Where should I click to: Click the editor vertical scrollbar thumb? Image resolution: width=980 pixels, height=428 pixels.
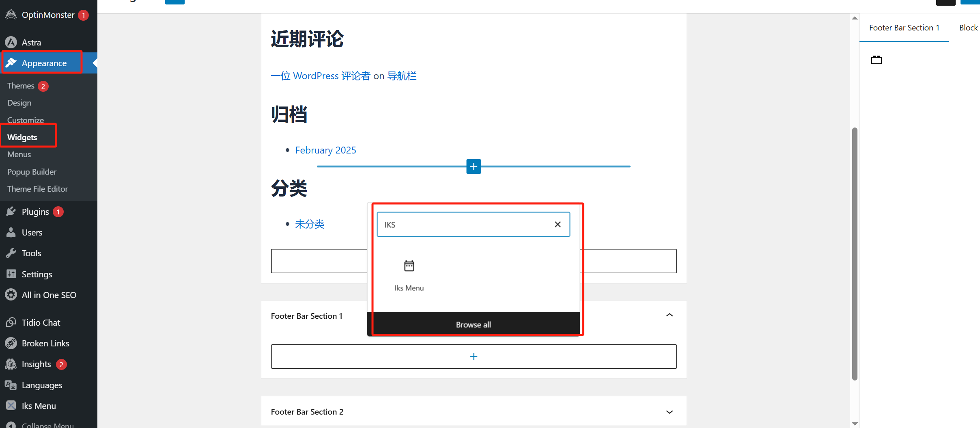[855, 254]
